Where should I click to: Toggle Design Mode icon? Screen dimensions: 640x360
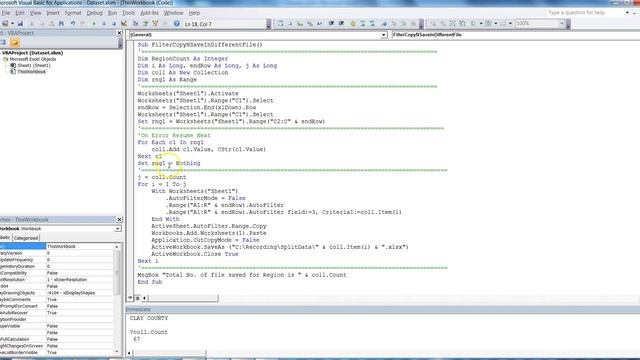point(124,24)
